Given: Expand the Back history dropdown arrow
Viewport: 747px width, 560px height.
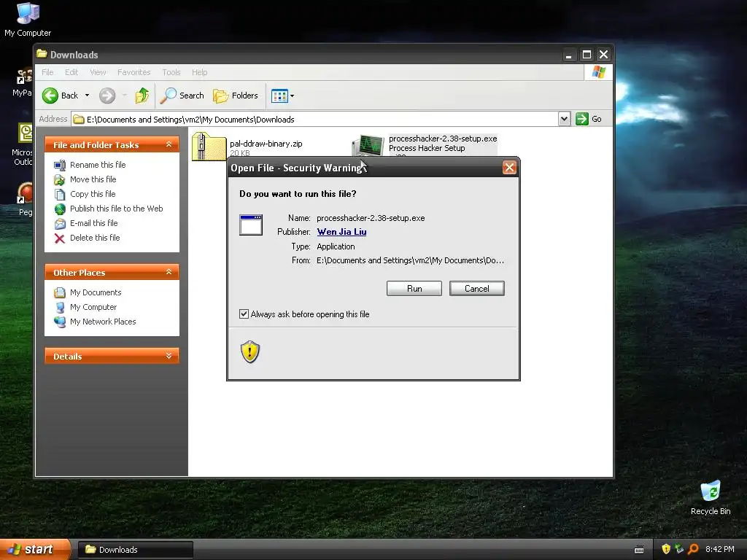Looking at the screenshot, I should pyautogui.click(x=88, y=96).
